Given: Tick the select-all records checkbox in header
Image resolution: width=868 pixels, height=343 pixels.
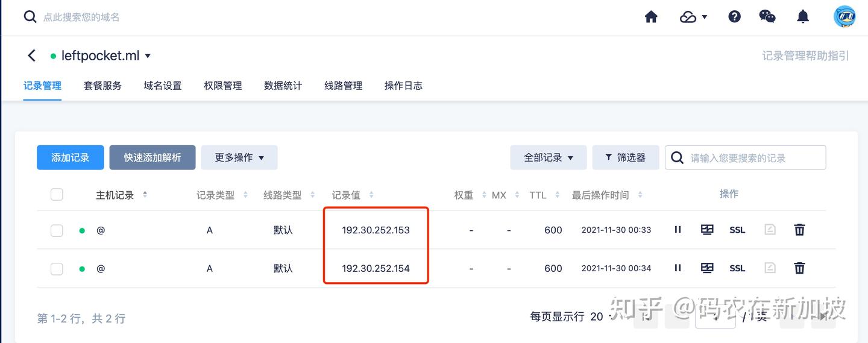Looking at the screenshot, I should (57, 194).
